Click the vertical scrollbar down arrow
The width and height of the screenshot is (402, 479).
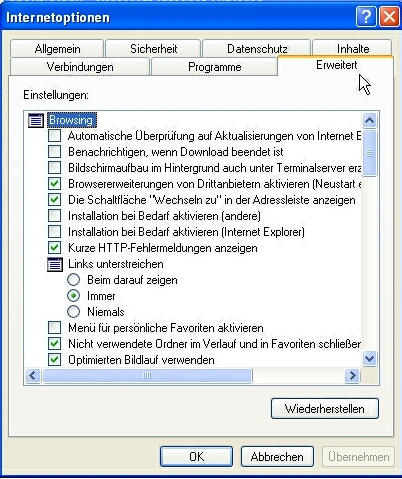(369, 359)
